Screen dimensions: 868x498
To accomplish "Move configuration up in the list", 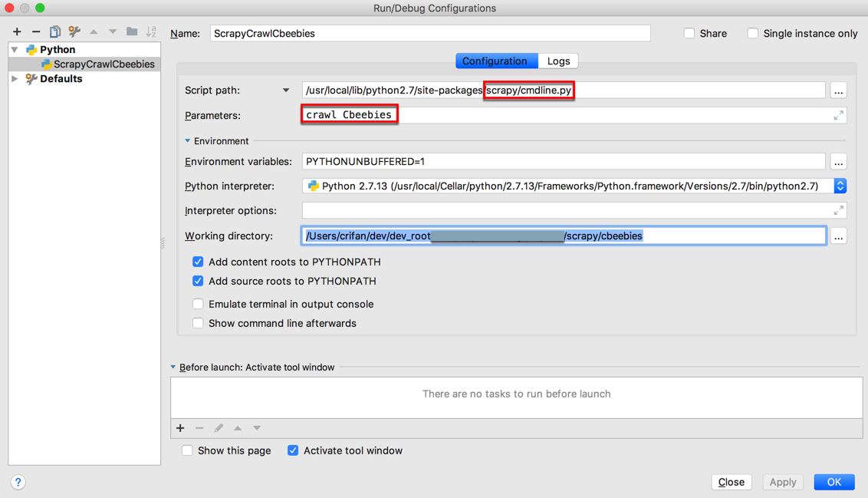I will click(x=94, y=31).
